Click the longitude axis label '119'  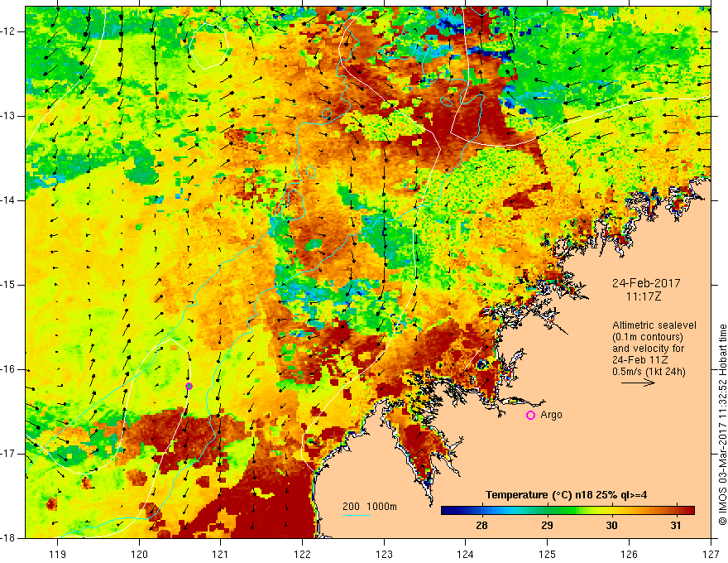[58, 554]
